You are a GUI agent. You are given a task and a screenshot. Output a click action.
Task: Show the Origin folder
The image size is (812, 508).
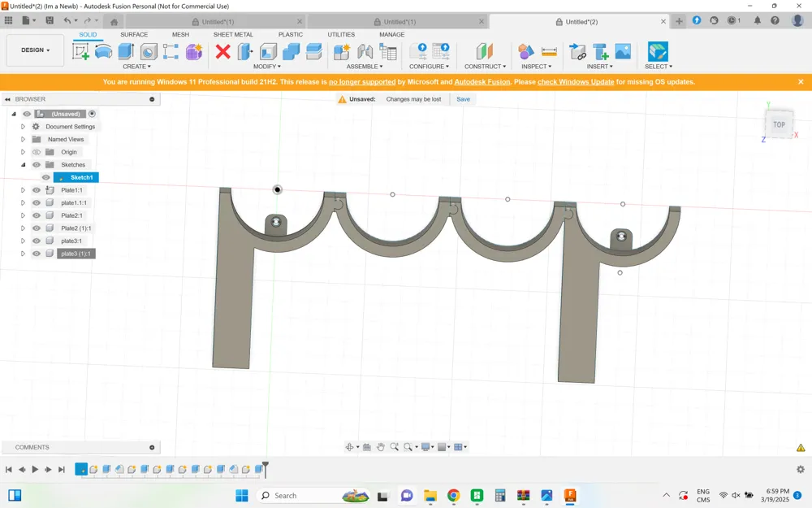pos(36,152)
